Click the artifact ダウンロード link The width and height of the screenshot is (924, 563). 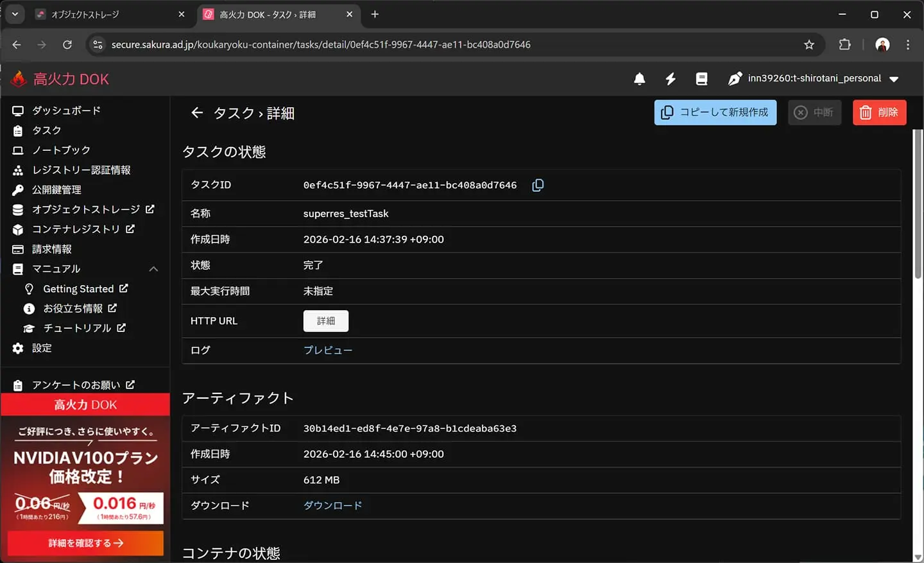(332, 506)
